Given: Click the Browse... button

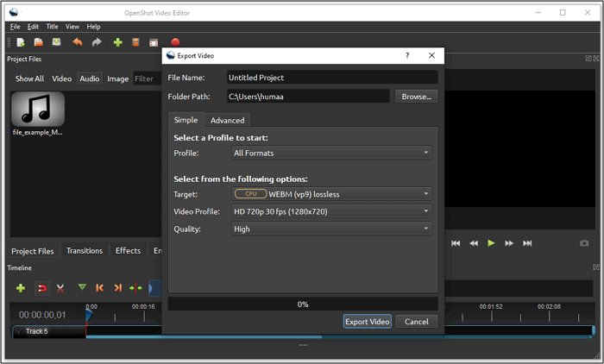Looking at the screenshot, I should tap(417, 97).
